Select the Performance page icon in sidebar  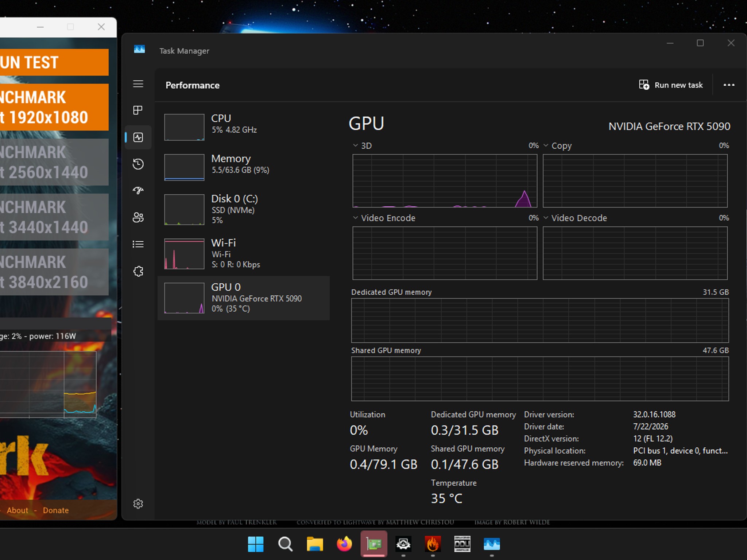138,137
